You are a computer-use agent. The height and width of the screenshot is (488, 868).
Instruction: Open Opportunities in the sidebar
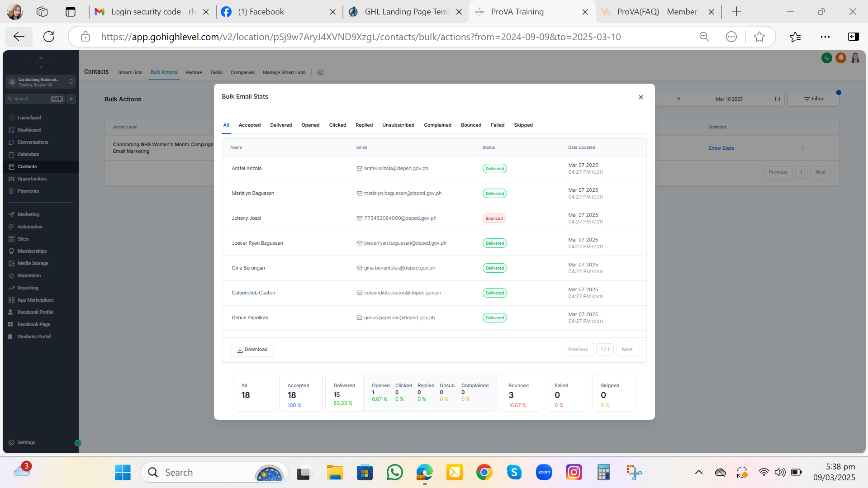(x=32, y=179)
